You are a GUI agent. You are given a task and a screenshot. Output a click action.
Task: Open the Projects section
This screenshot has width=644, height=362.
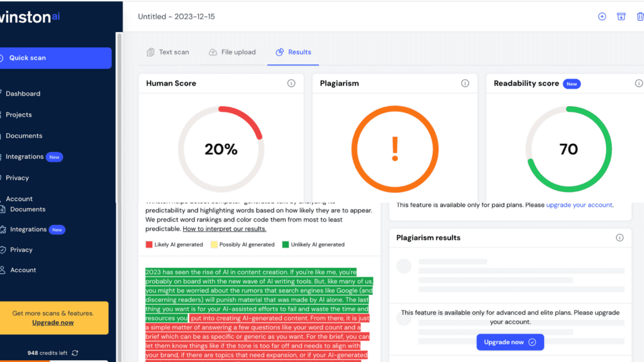point(19,114)
